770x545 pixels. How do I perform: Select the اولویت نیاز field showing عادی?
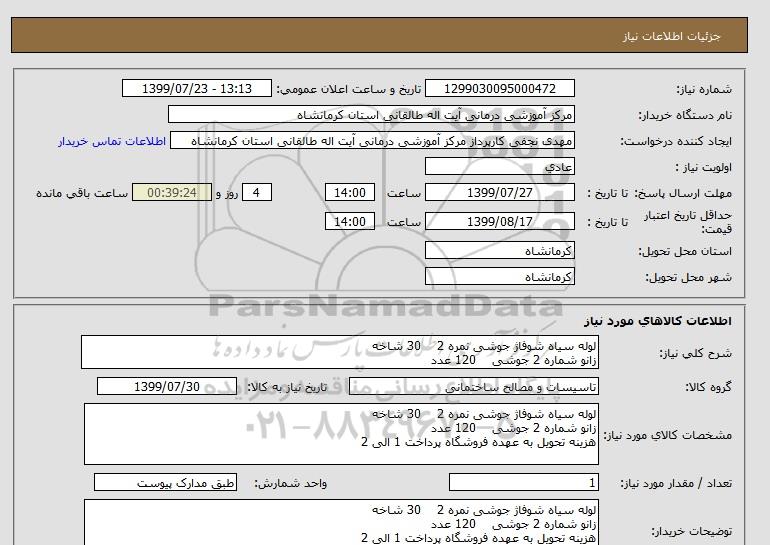point(499,166)
